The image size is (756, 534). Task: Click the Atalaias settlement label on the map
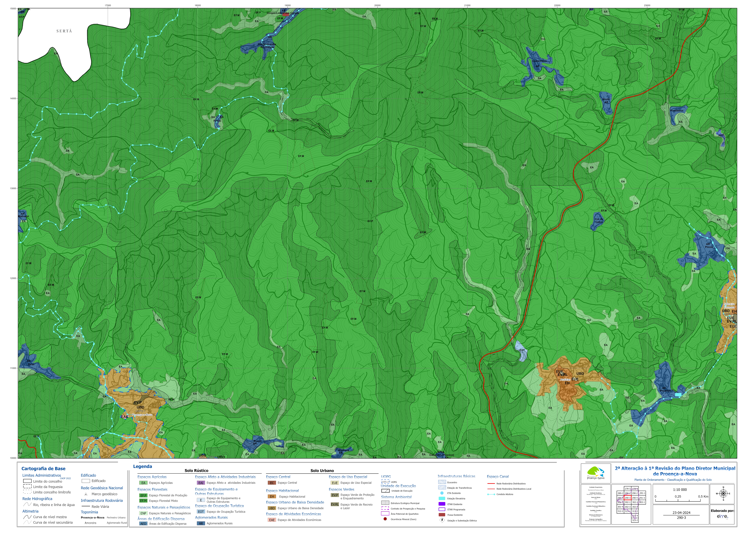click(x=565, y=380)
